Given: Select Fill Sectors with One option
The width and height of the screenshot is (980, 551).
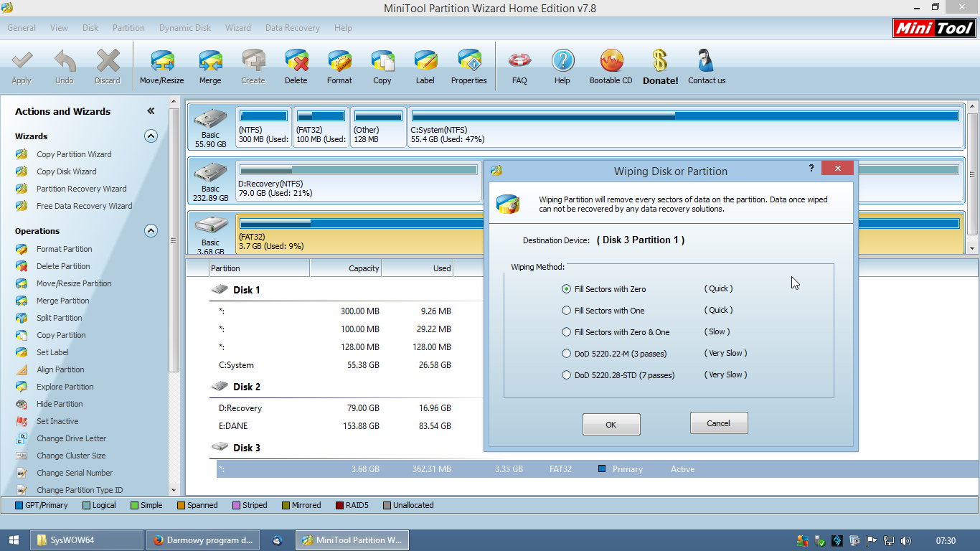Looking at the screenshot, I should [603, 311].
